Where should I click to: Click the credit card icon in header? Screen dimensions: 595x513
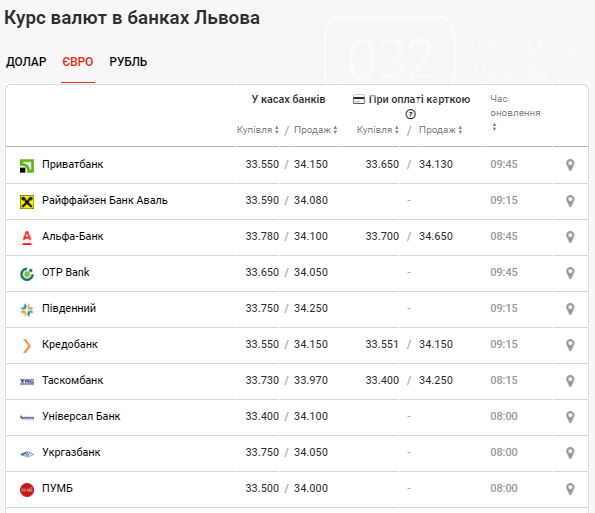[x=359, y=100]
